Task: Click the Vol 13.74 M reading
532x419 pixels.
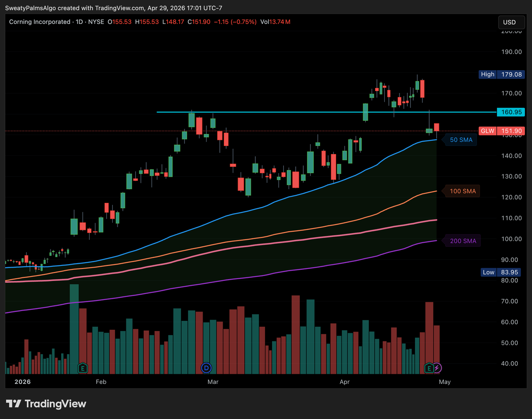Action: [275, 22]
